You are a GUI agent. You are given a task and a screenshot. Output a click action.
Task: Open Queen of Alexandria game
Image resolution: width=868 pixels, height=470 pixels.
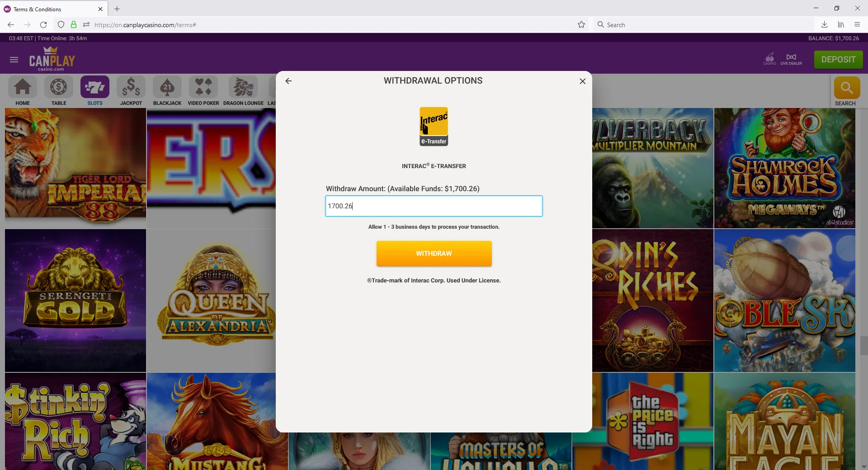pos(211,300)
